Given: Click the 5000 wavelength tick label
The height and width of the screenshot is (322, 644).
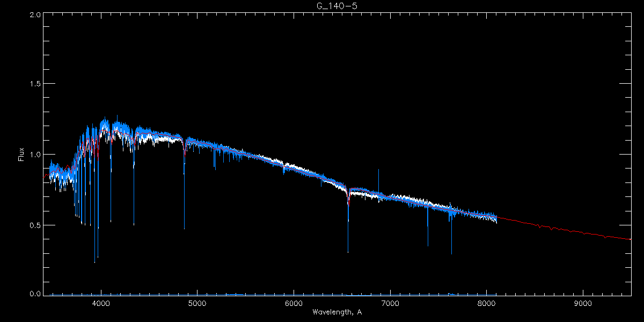Looking at the screenshot, I should click(x=197, y=303).
